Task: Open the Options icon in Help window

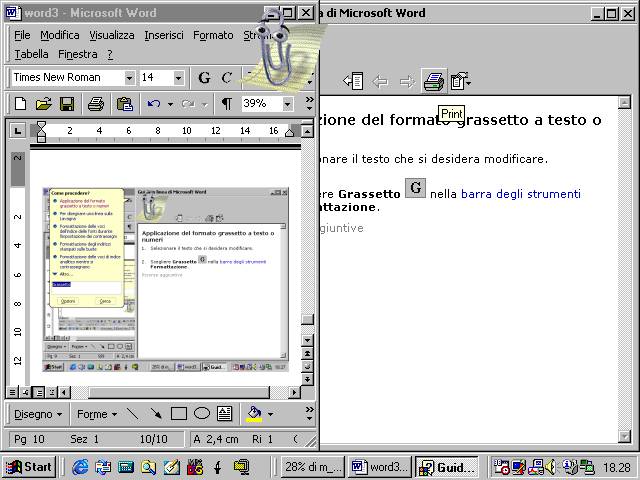Action: tap(461, 81)
